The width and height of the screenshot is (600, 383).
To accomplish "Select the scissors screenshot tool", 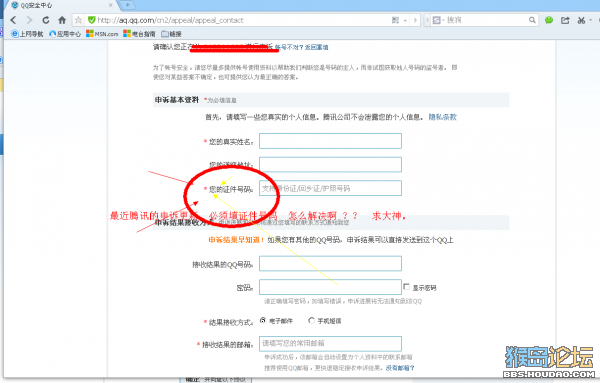I will [581, 20].
